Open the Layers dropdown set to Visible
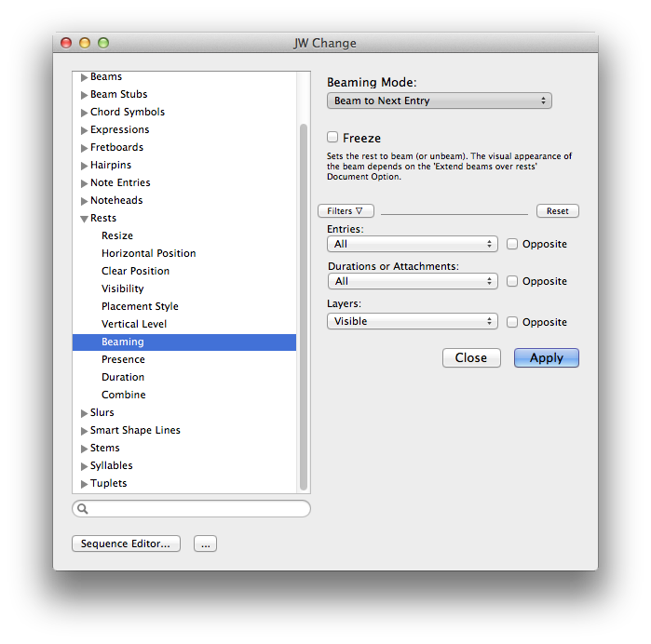This screenshot has height=644, width=651. [413, 321]
